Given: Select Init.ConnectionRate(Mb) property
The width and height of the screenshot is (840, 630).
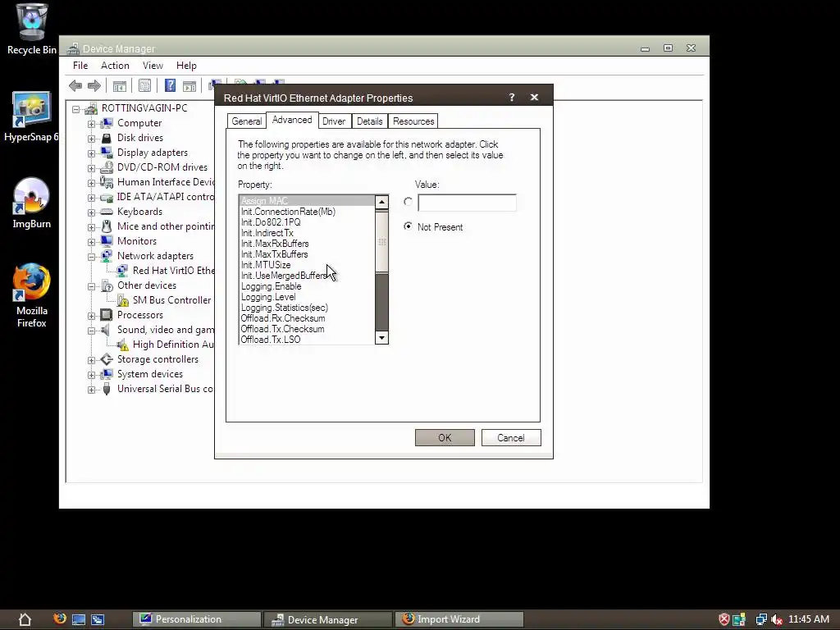Looking at the screenshot, I should [288, 212].
